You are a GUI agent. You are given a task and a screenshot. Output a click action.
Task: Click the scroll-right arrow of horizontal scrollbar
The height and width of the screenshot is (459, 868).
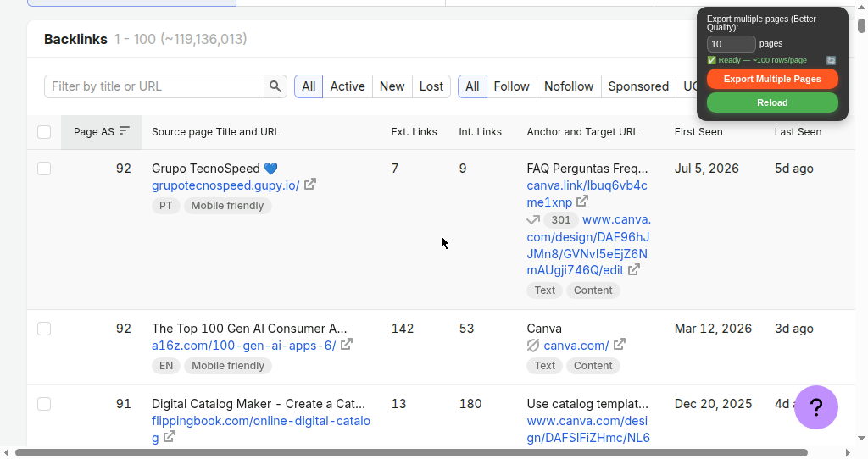(848, 453)
